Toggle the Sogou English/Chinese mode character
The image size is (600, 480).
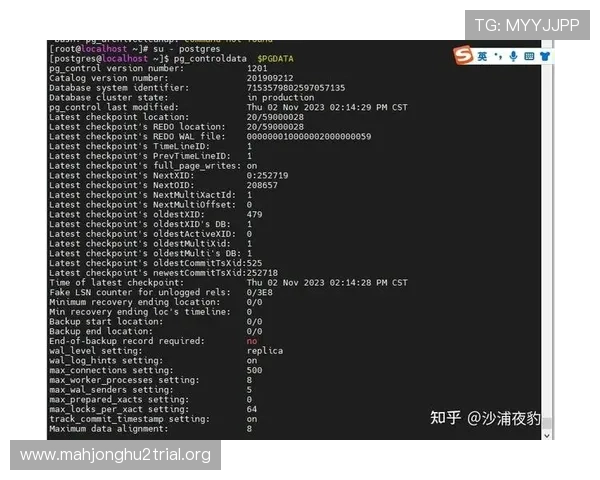point(482,57)
